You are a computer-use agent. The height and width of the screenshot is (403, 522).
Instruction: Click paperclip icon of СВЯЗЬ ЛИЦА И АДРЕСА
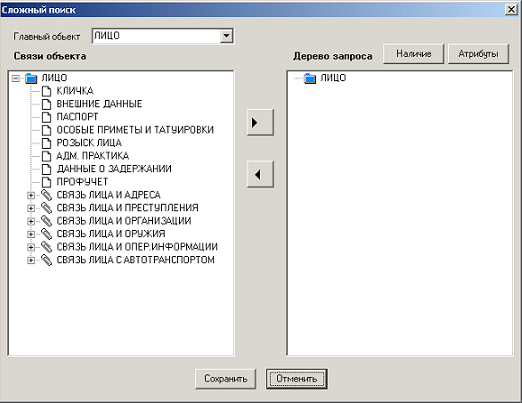click(x=46, y=195)
